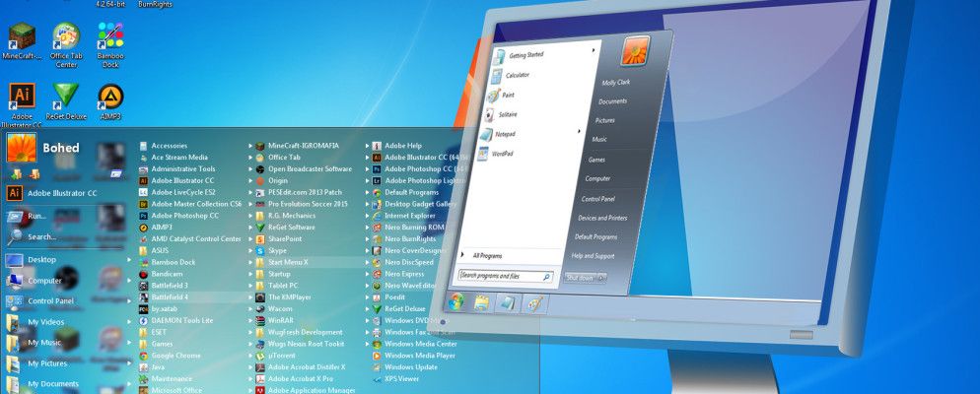This screenshot has height=394, width=980.
Task: Open Windows Explorer folder on monitor taskbar
Action: click(480, 302)
